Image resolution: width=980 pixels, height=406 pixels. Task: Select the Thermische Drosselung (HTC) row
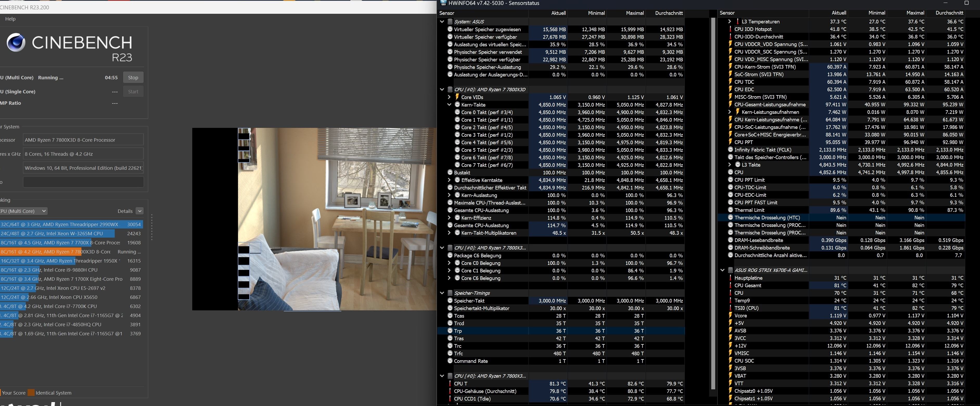[x=841, y=218]
